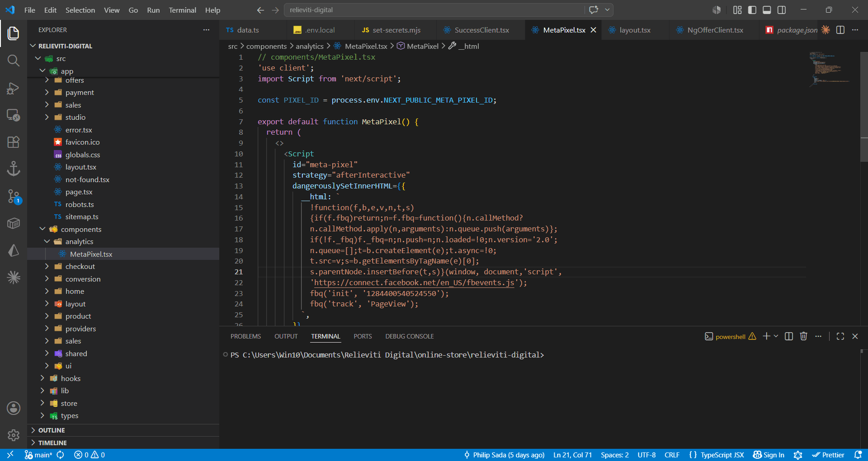This screenshot has width=868, height=461.
Task: Open the Explorer view in activity bar
Action: [14, 33]
